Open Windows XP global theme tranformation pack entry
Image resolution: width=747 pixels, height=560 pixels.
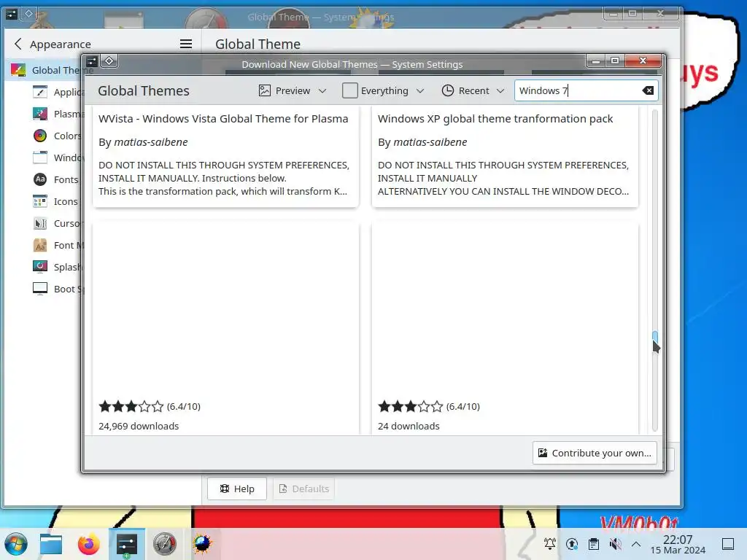495,119
